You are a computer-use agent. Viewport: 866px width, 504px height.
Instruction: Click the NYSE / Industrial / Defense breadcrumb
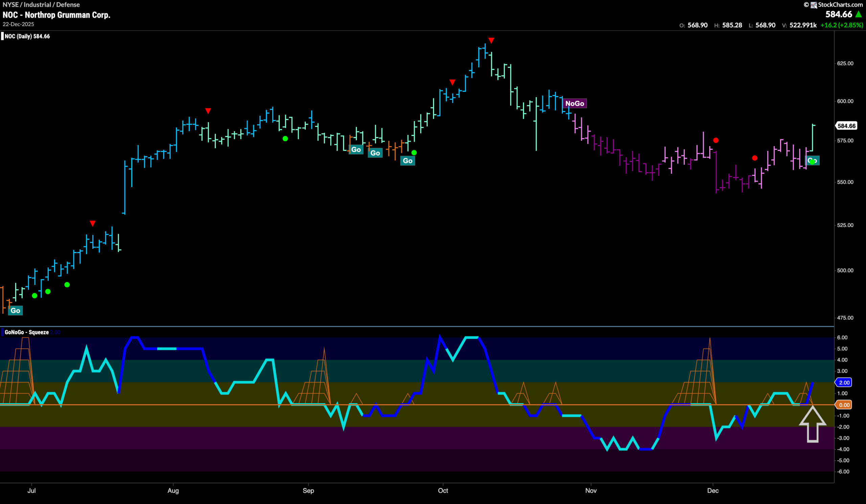tap(41, 4)
